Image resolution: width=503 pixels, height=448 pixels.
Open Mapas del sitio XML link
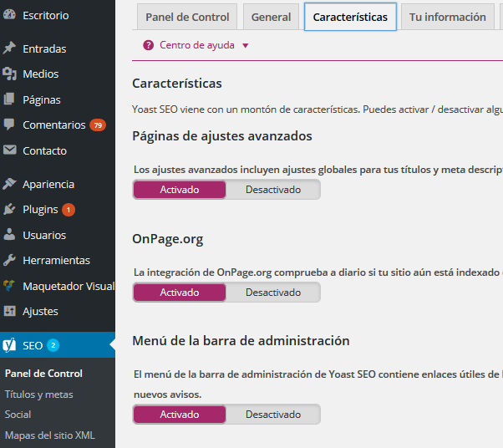(50, 435)
